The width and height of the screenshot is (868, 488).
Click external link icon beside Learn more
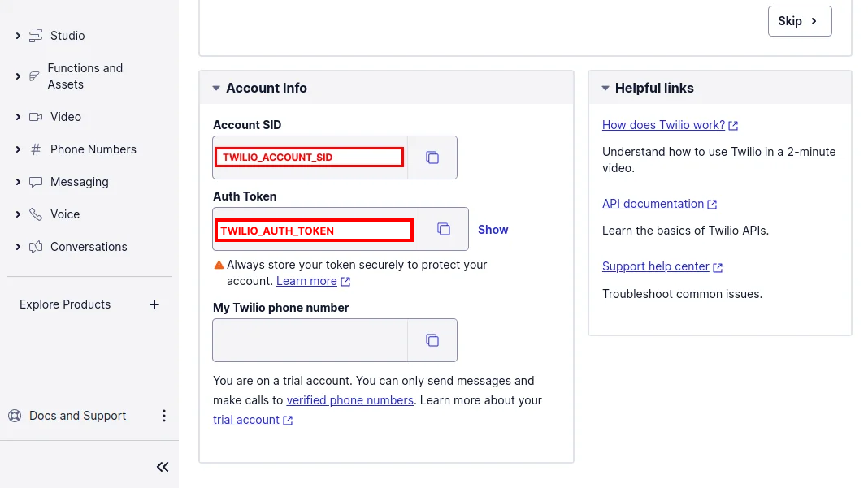345,282
